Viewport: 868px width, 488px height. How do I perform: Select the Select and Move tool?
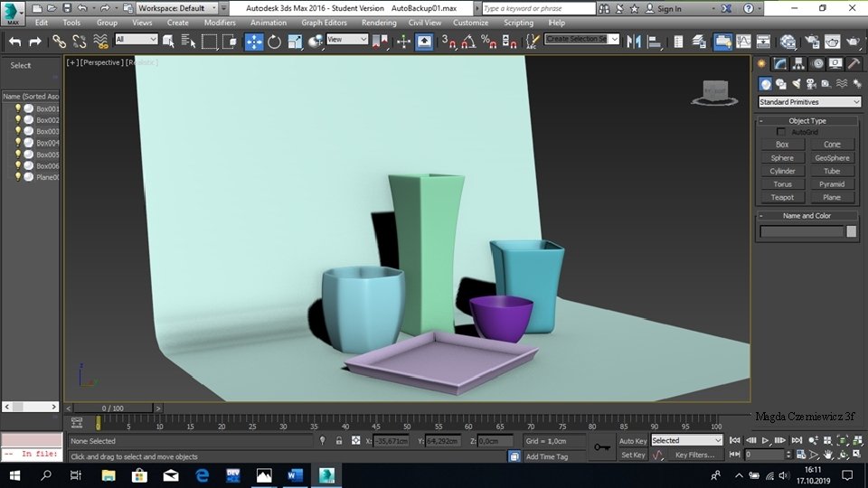(254, 42)
